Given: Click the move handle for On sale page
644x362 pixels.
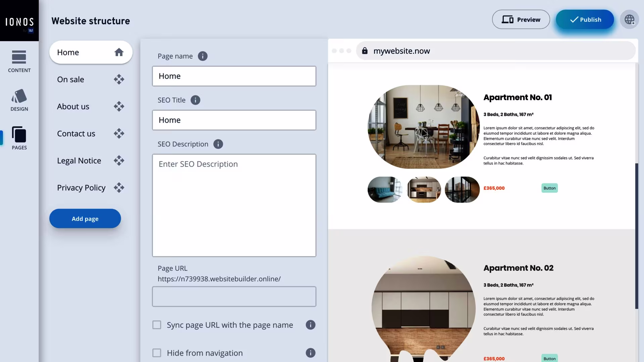Looking at the screenshot, I should pos(119,79).
